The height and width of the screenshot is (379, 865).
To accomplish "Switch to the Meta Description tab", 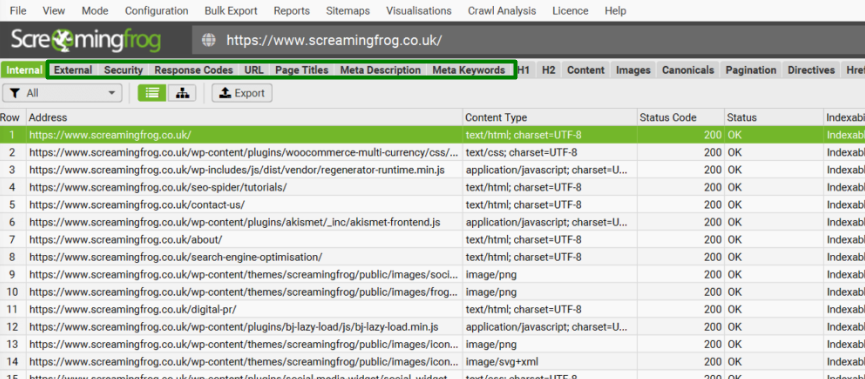I will [380, 70].
